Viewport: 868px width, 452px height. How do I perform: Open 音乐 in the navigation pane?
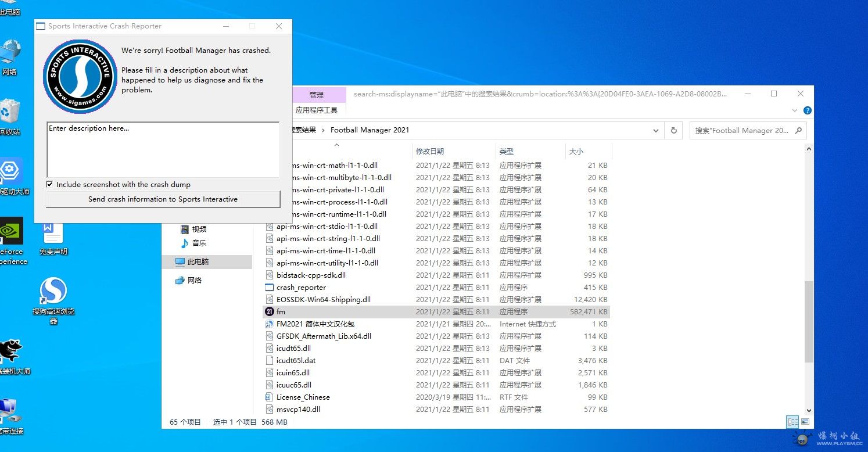[199, 243]
